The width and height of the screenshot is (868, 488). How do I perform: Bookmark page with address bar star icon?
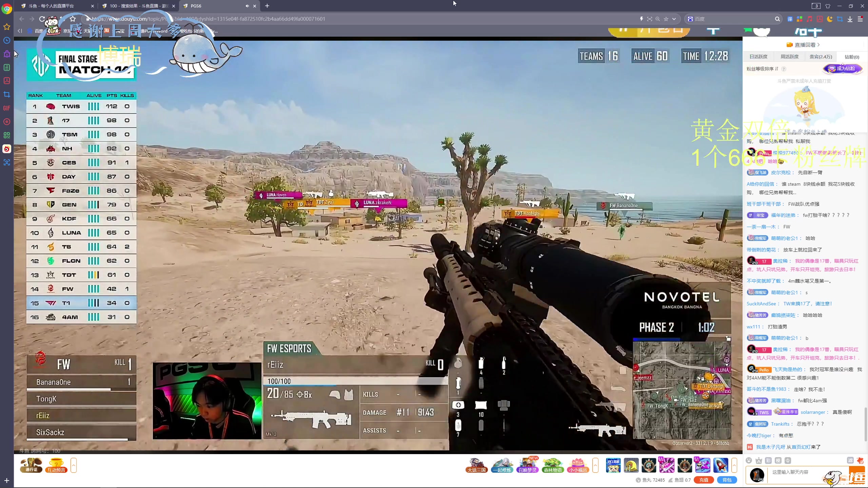click(666, 19)
